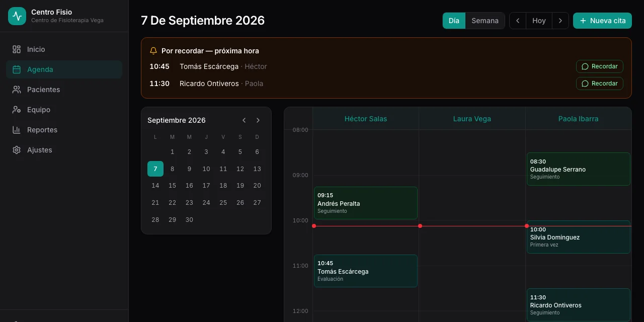
Task: Open Ricardo Ontiveros 11:30 appointment card
Action: coord(579,305)
